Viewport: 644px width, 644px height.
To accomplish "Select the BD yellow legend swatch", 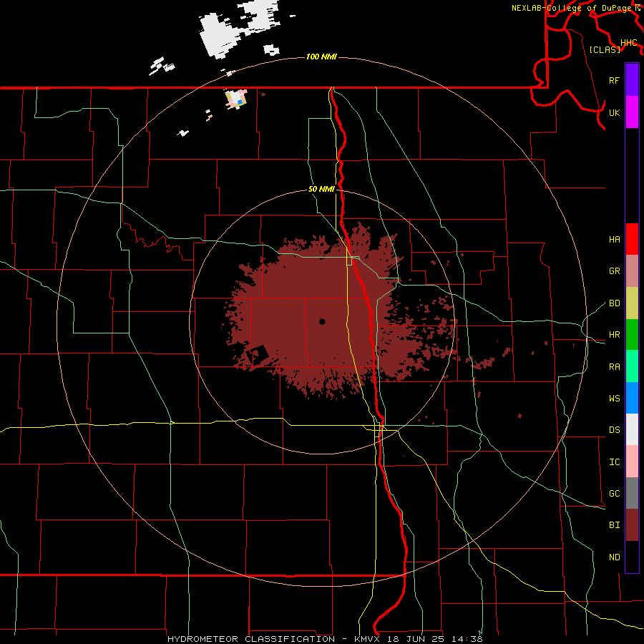I will coord(632,303).
